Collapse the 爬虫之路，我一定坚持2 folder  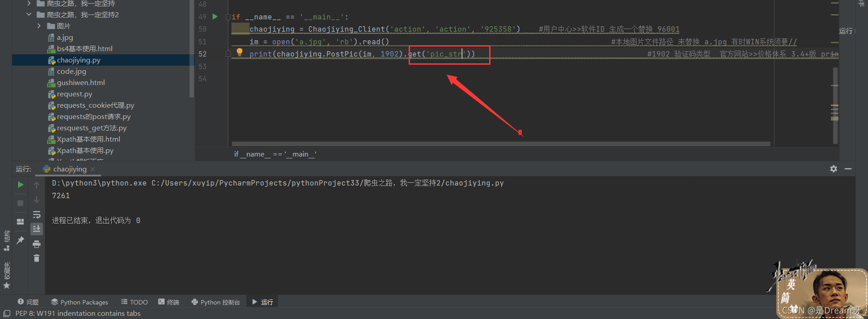pyautogui.click(x=29, y=14)
